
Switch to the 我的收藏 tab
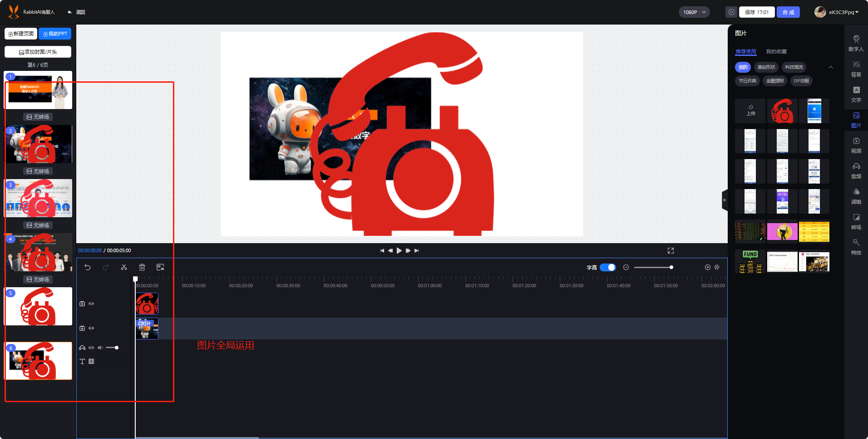click(x=776, y=51)
